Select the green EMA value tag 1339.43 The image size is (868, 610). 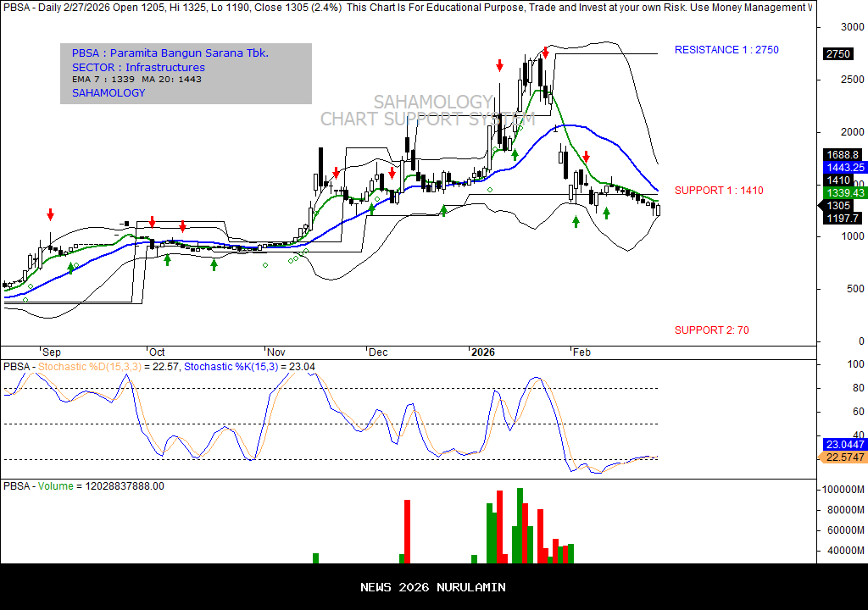[x=843, y=193]
